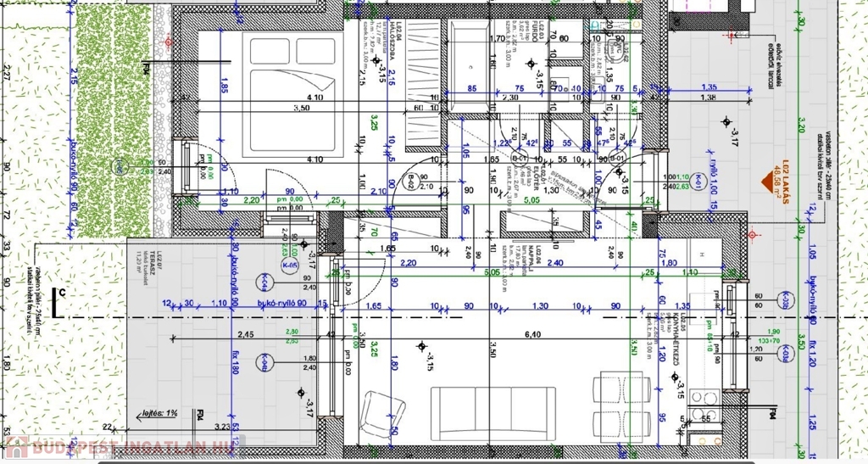Click the orange triangle by L02 LAKÁS
Screen dimensions: 868x464
click(774, 179)
